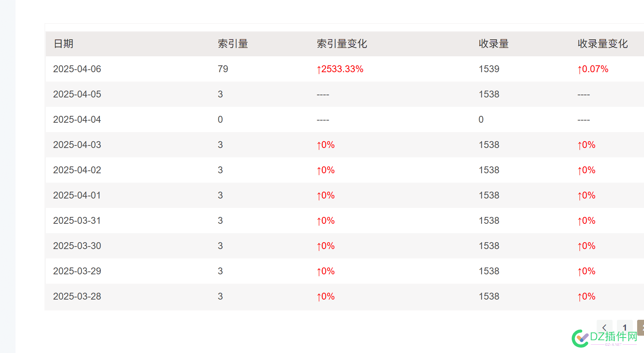This screenshot has height=353, width=644.
Task: Select the date 2025-03-28
Action: tap(77, 296)
